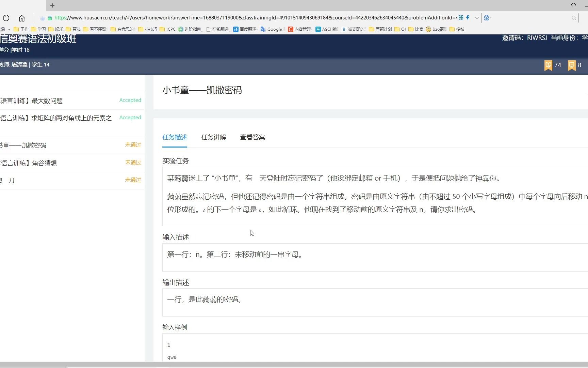Screen dimensions: 588x368
Task: Click the 实验任务 section heading
Action: coord(176,161)
